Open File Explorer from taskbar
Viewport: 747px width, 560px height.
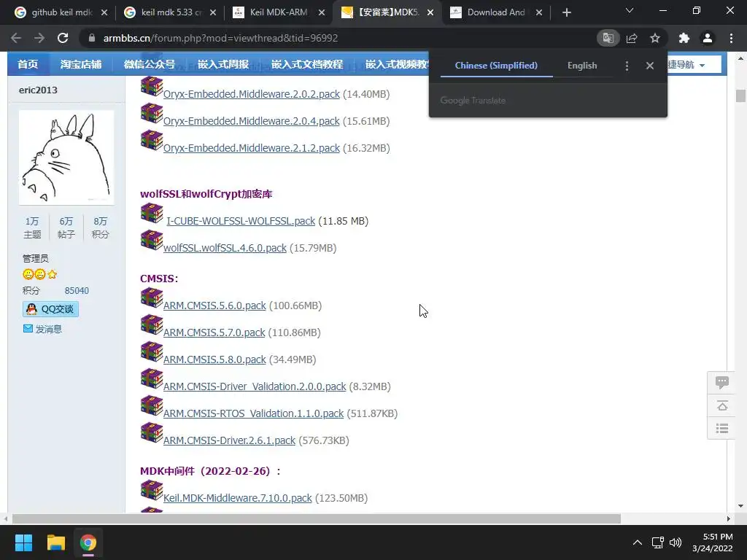click(55, 542)
